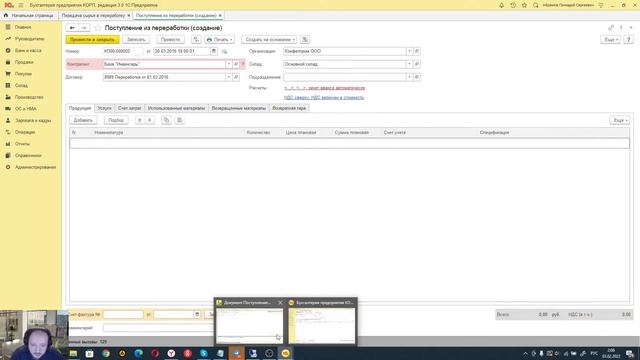Open НДС сверху link

coord(324,98)
